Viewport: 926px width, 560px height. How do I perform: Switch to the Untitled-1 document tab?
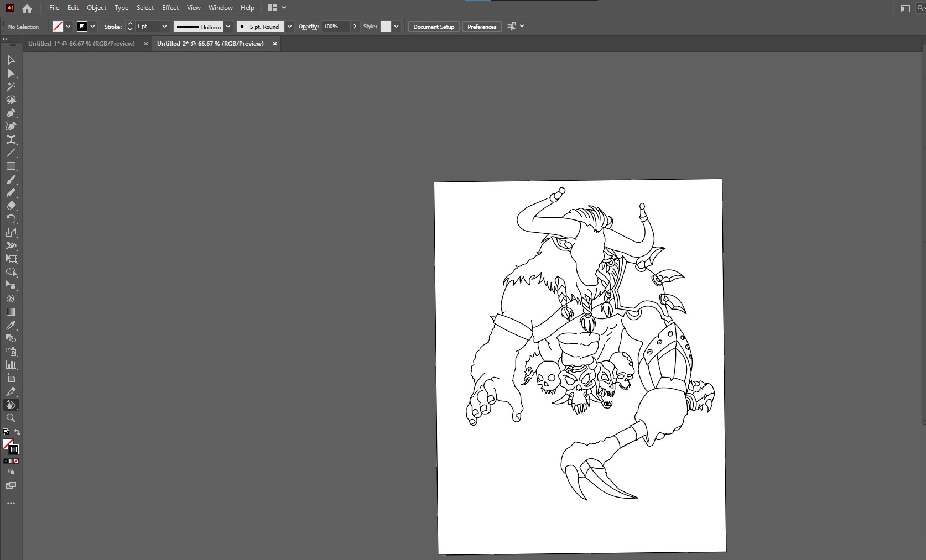point(81,44)
